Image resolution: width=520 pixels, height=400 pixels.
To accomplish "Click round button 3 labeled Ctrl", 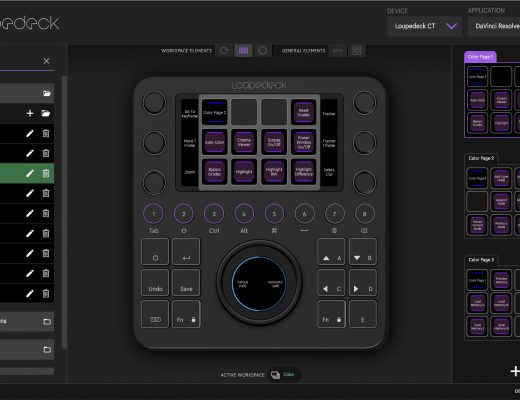I will click(x=214, y=214).
